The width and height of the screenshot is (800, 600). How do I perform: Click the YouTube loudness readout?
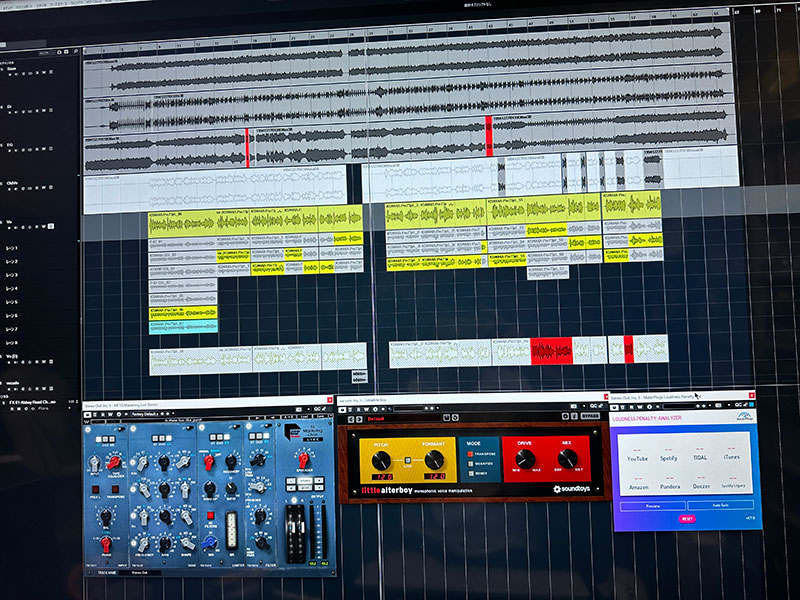(637, 455)
